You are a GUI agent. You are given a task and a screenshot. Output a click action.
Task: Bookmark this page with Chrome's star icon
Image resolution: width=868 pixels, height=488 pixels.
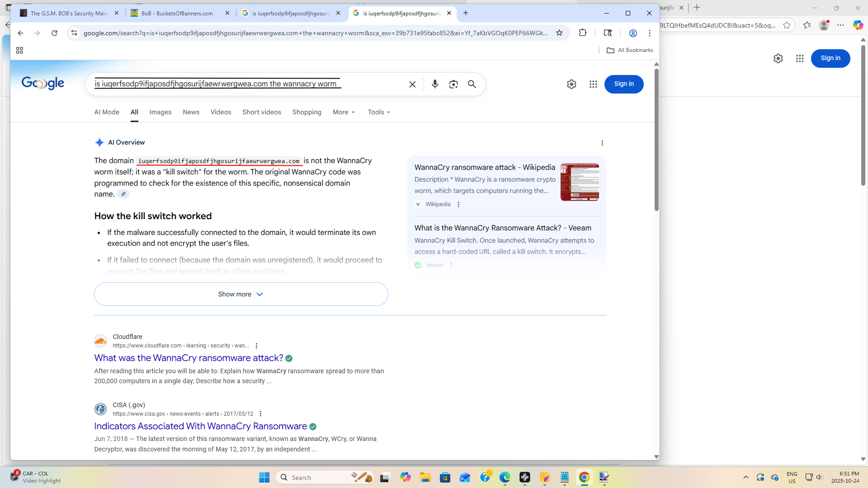point(559,33)
